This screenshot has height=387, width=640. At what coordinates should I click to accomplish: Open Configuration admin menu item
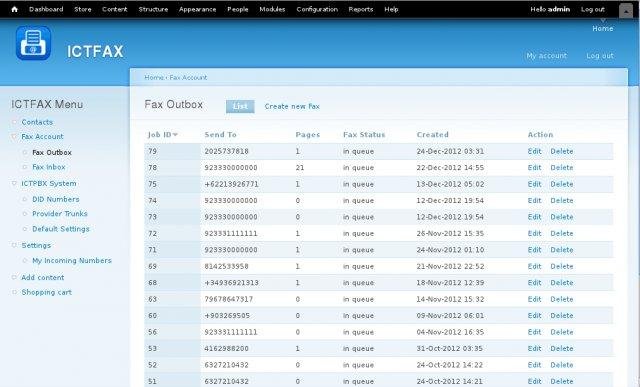point(317,9)
